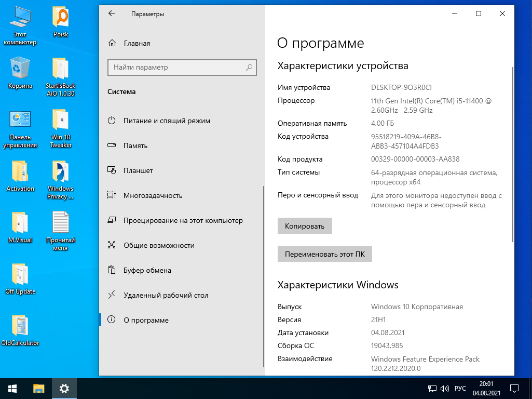Viewport: 532px width, 399px height.
Task: Click Переименовать этот ПК button
Action: tap(325, 255)
